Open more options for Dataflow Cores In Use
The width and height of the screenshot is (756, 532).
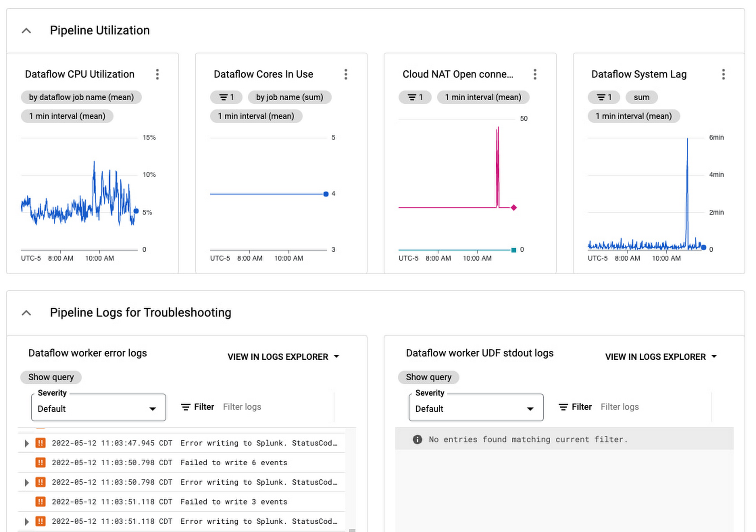pyautogui.click(x=346, y=74)
